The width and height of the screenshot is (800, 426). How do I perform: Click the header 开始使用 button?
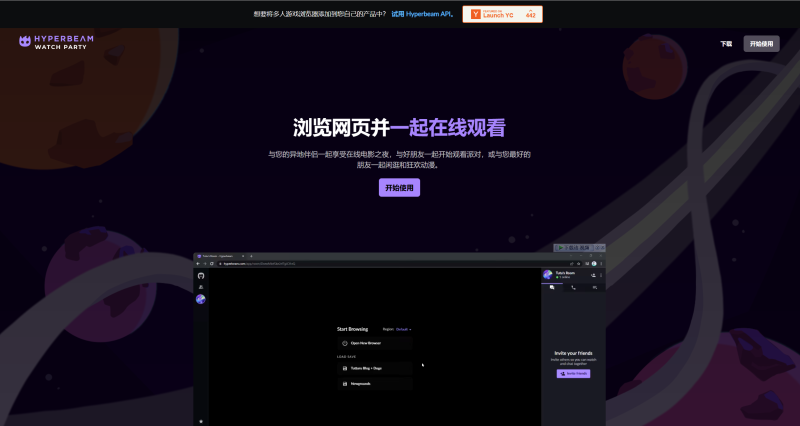[761, 44]
